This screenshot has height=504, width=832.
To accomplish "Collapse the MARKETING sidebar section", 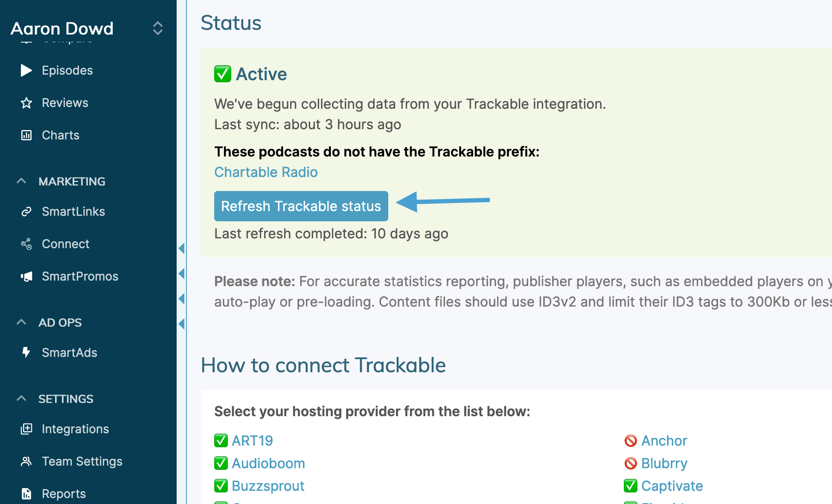I will click(x=21, y=181).
